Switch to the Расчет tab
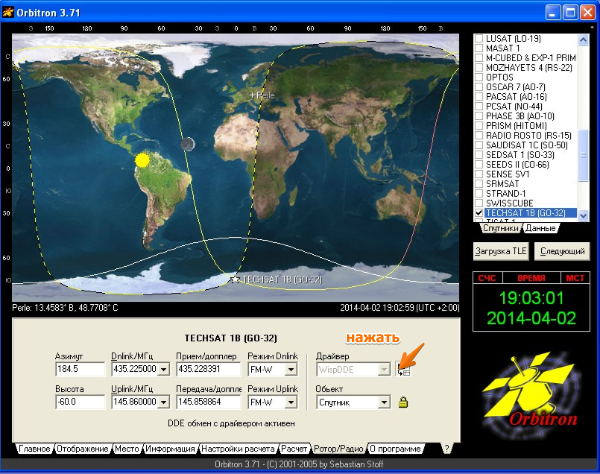This screenshot has width=600, height=474. [294, 449]
